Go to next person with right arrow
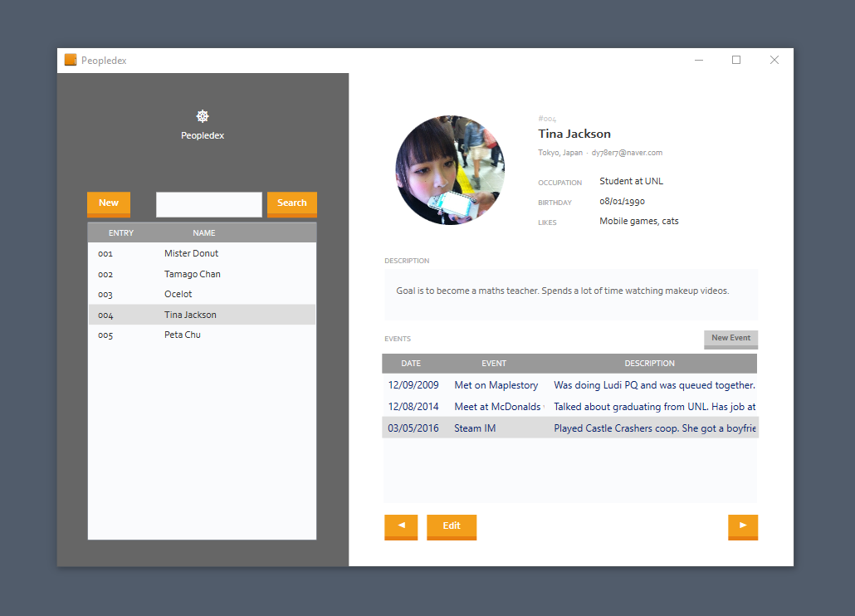Screen dimensions: 855x616 [743, 526]
